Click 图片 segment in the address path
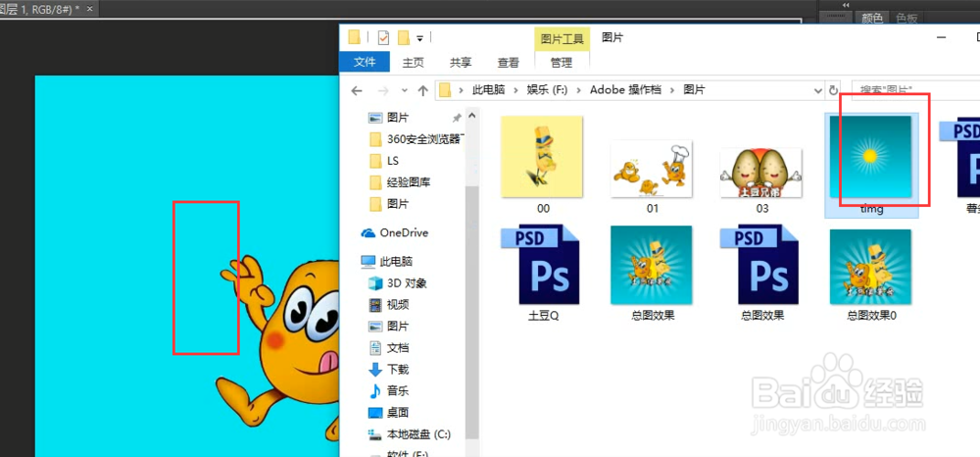The width and height of the screenshot is (980, 457). click(694, 90)
